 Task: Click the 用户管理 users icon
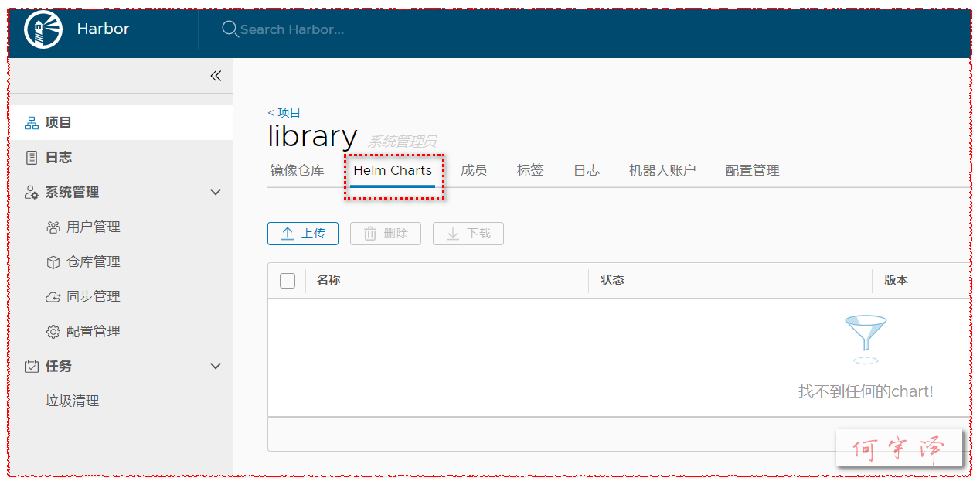click(x=53, y=227)
